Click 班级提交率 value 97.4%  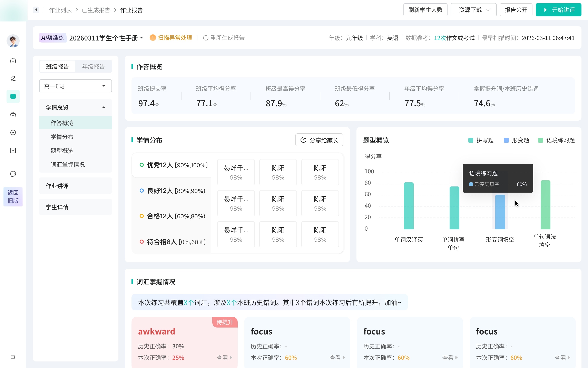(149, 103)
